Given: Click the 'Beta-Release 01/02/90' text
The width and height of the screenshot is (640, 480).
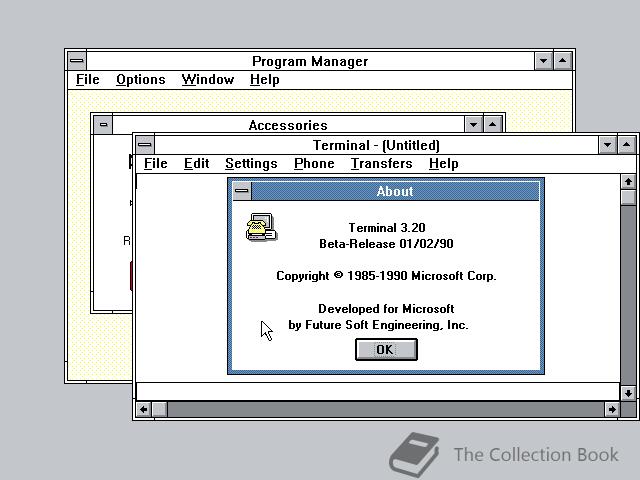Looking at the screenshot, I should click(386, 244).
